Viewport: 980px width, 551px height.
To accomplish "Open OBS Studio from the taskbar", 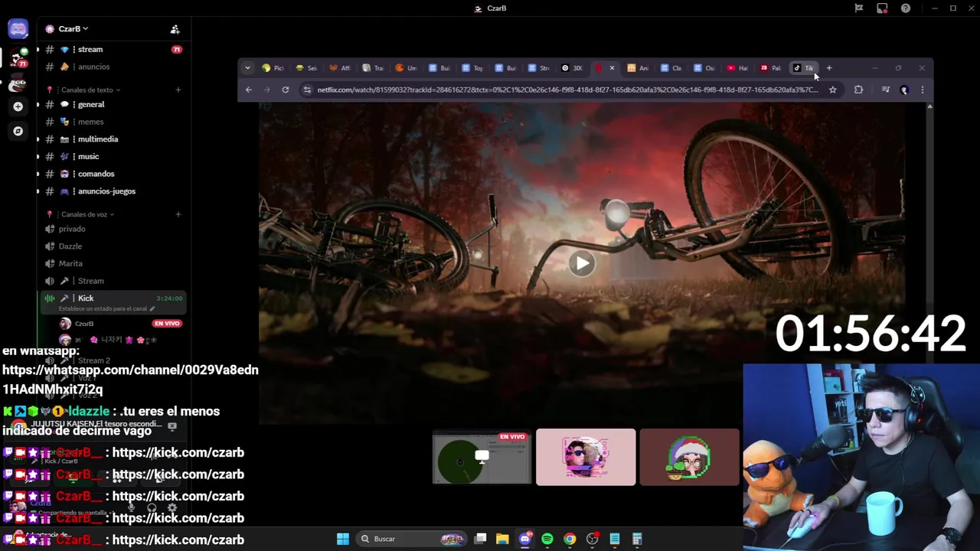I will coord(592,539).
